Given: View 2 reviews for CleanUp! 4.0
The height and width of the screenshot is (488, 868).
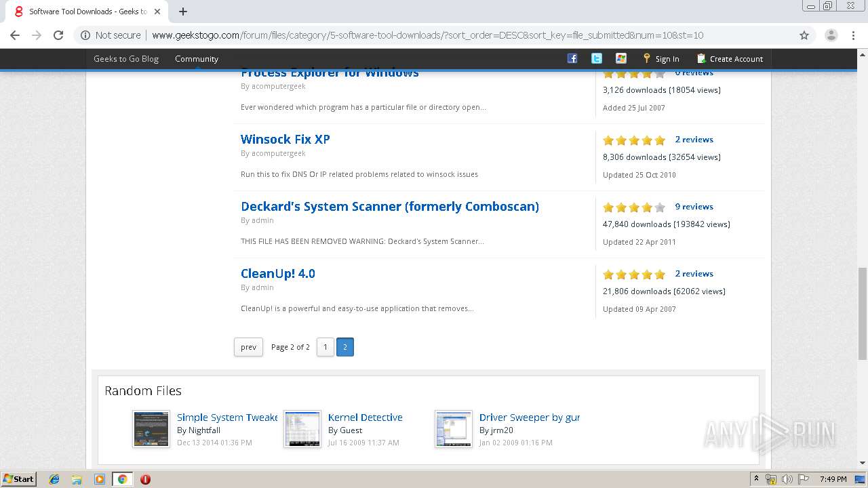Looking at the screenshot, I should [x=694, y=274].
